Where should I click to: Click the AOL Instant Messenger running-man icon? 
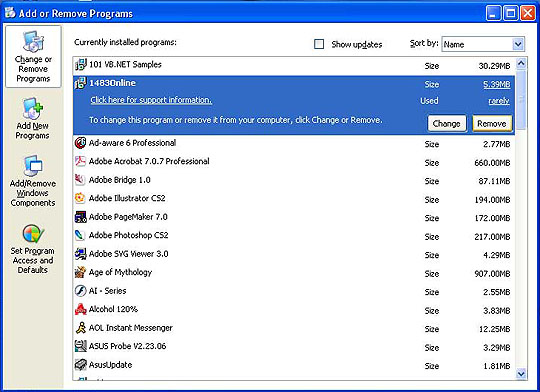(80, 328)
